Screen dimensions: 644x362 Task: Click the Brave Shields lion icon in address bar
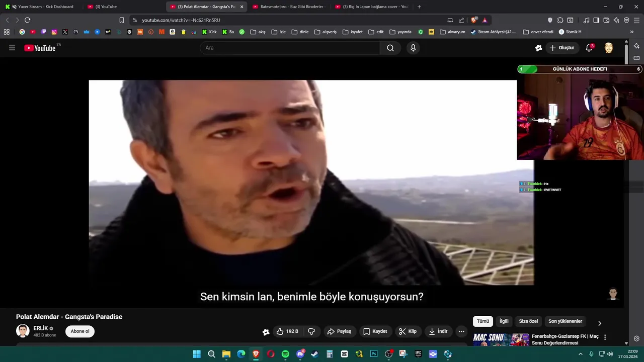pos(474,20)
